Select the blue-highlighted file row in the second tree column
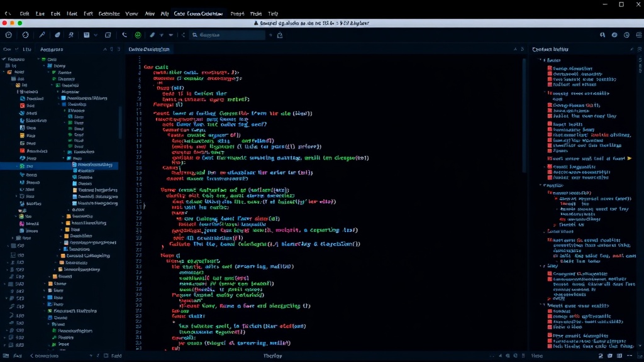The height and width of the screenshot is (362, 644). click(94, 165)
